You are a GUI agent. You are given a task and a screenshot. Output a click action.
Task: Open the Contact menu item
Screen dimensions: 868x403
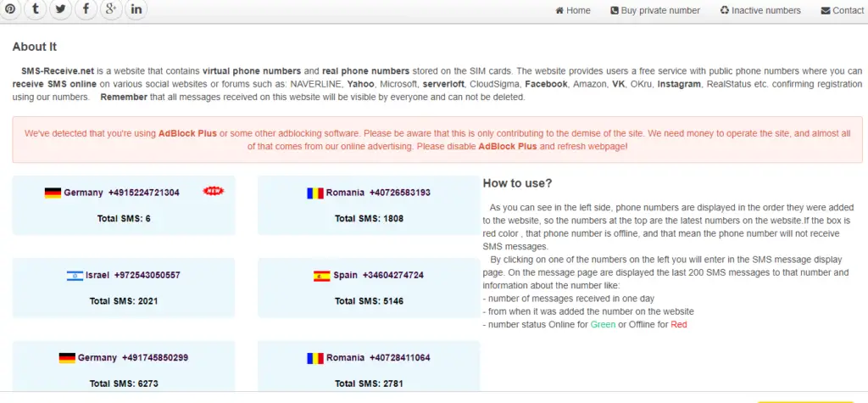[x=842, y=10]
